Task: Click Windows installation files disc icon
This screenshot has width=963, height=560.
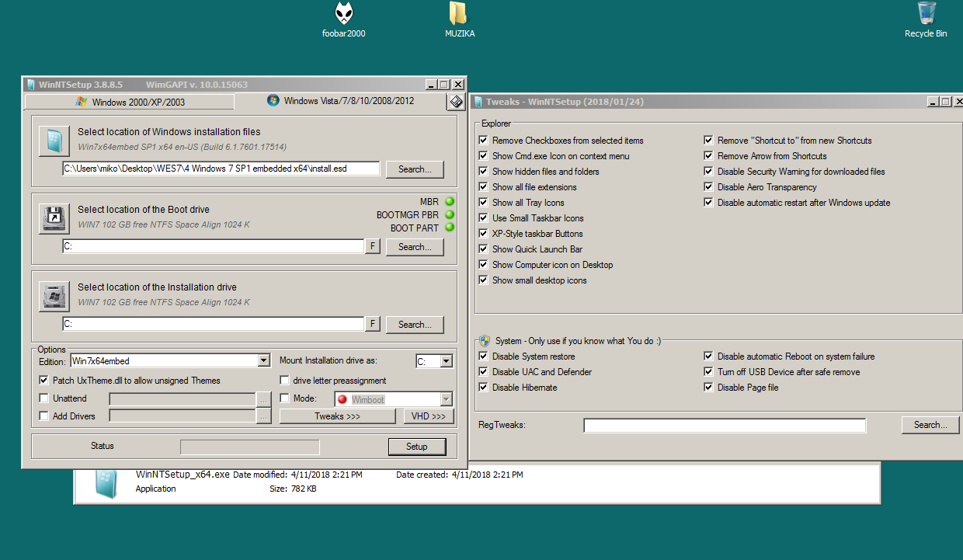Action: (x=54, y=141)
